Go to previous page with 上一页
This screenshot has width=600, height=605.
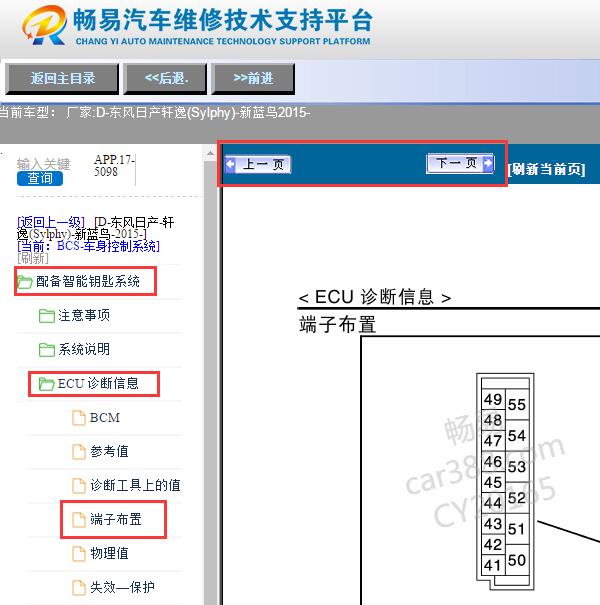click(258, 165)
